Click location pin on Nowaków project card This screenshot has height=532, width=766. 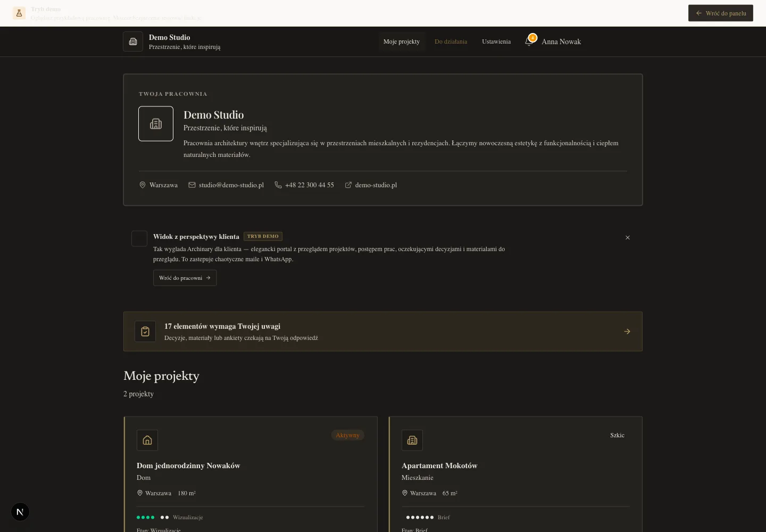(140, 493)
